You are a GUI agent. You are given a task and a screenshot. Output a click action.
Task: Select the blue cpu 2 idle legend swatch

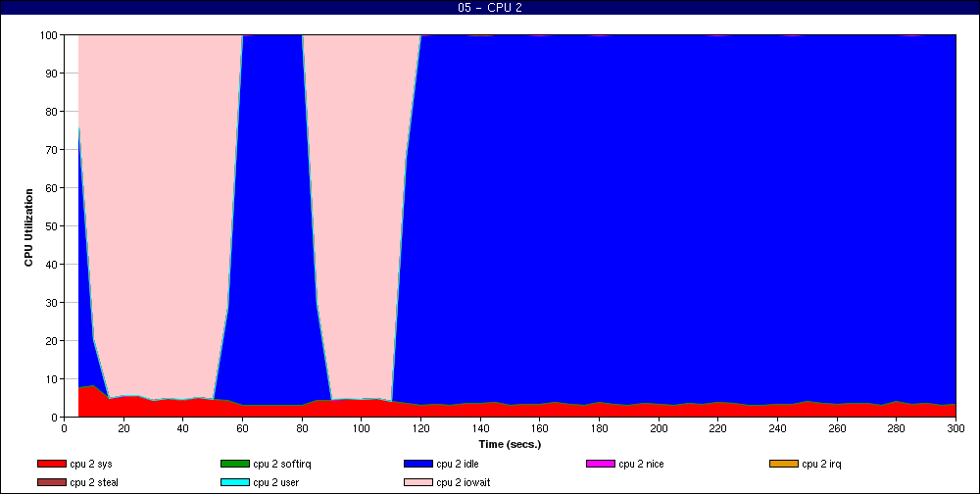(x=418, y=464)
